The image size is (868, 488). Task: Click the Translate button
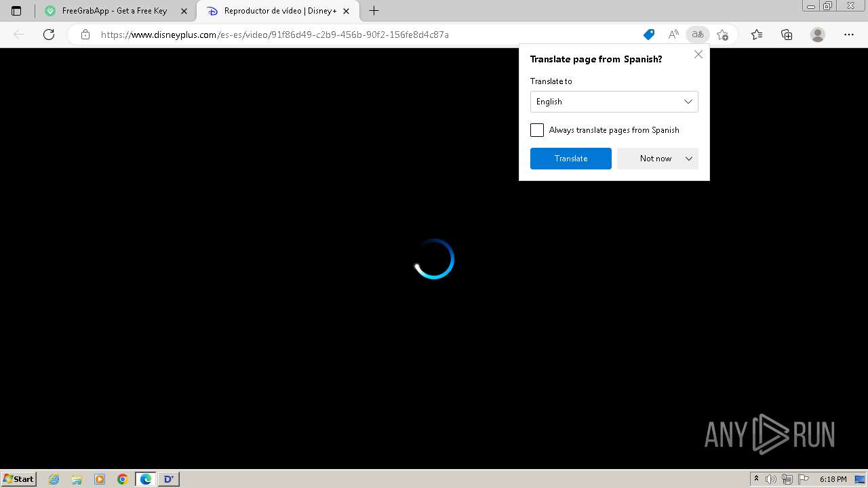[571, 159]
